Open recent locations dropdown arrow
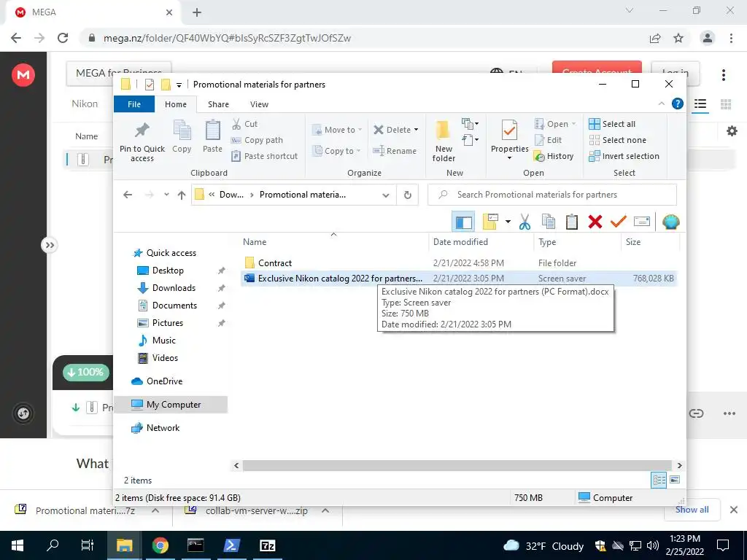Image resolution: width=747 pixels, height=560 pixels. click(166, 195)
